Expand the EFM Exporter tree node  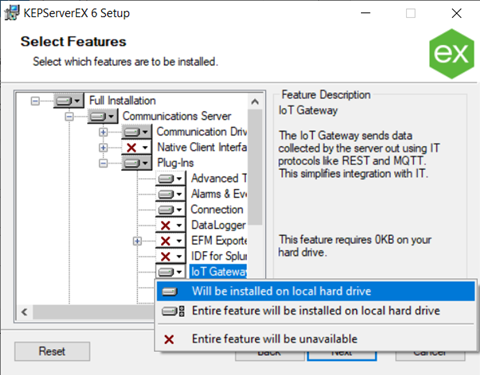137,241
